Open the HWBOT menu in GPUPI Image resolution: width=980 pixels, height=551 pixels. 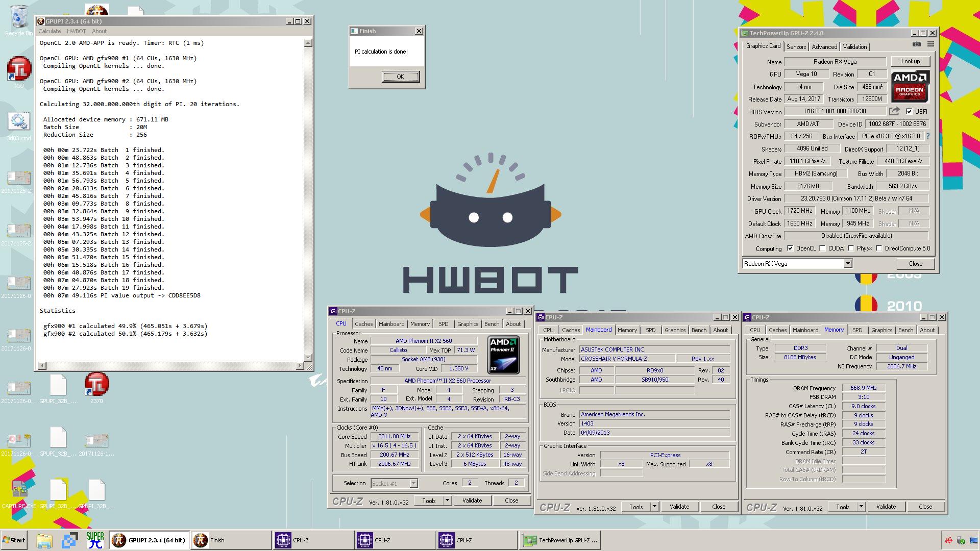[77, 31]
